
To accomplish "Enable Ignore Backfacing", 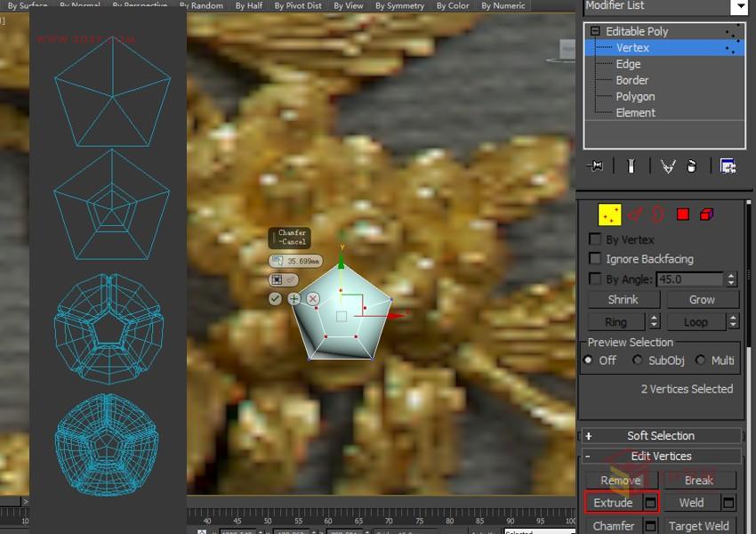I will pos(594,259).
